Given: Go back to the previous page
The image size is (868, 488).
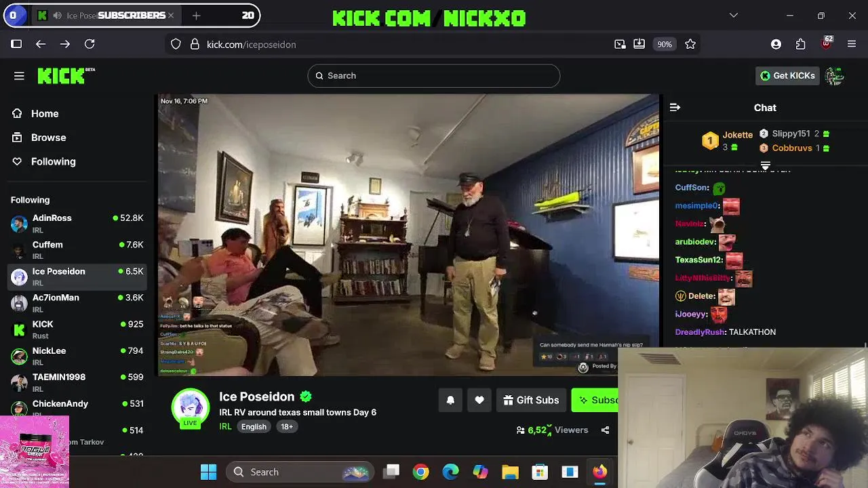Looking at the screenshot, I should 41,44.
